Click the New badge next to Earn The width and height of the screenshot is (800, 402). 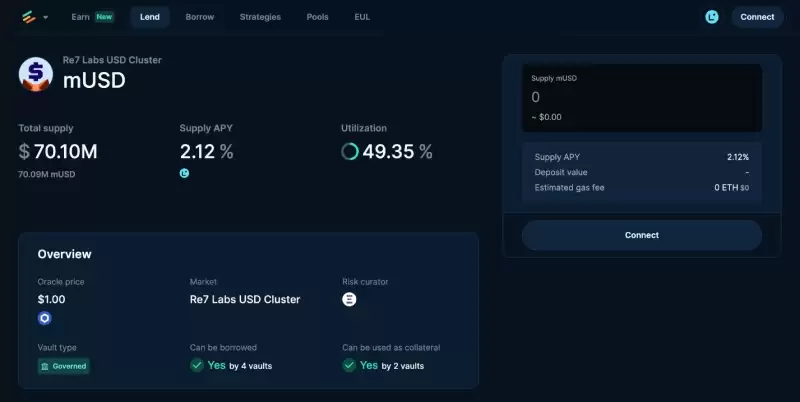point(104,17)
